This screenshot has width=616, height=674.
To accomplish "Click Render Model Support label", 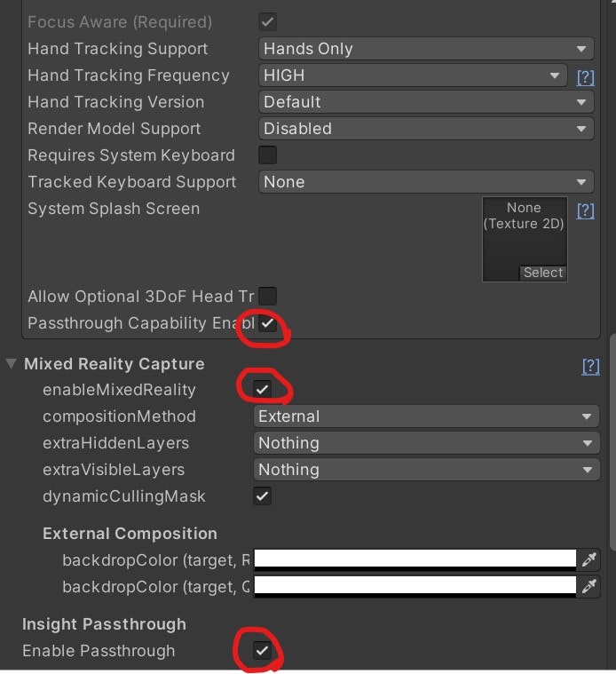I will [x=115, y=129].
